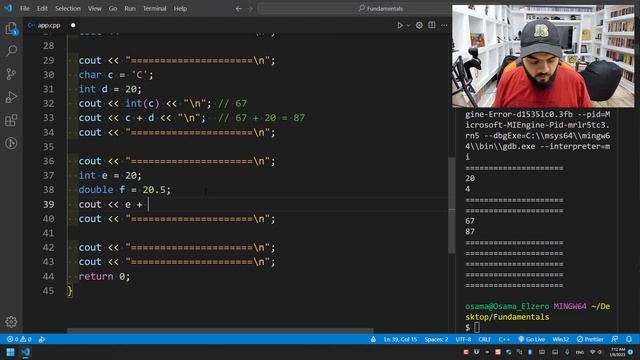This screenshot has height=360, width=640.
Task: Run the C++ file with play button
Action: (400, 25)
